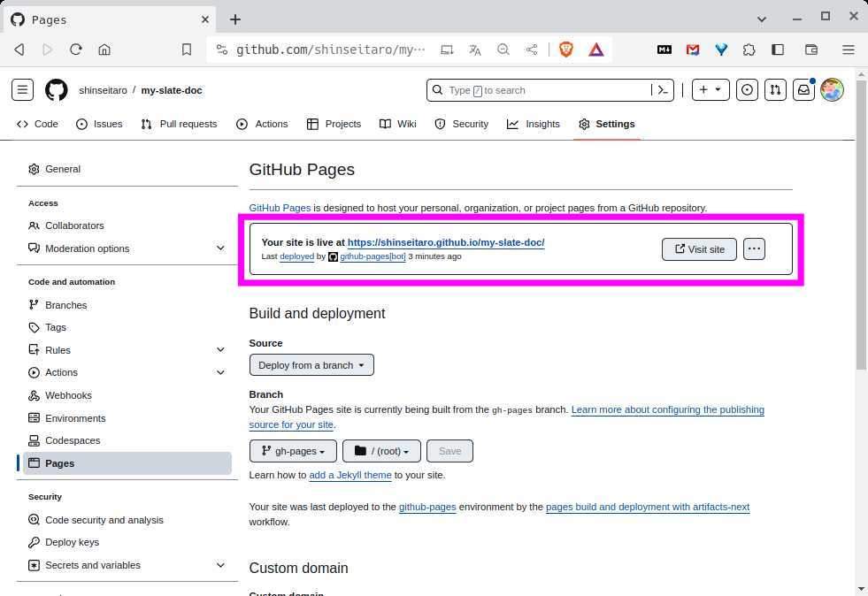
Task: Click the Brave Shields lion icon
Action: [x=565, y=50]
